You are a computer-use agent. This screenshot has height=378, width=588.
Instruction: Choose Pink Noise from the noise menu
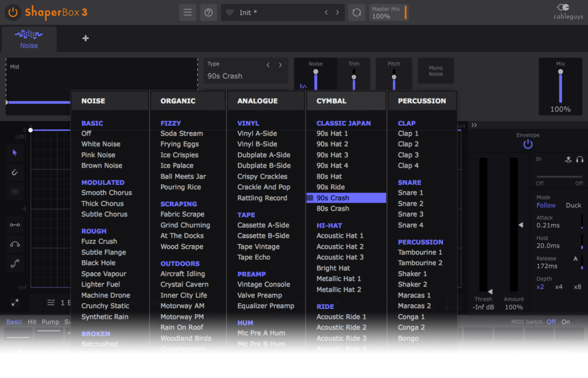pos(98,155)
